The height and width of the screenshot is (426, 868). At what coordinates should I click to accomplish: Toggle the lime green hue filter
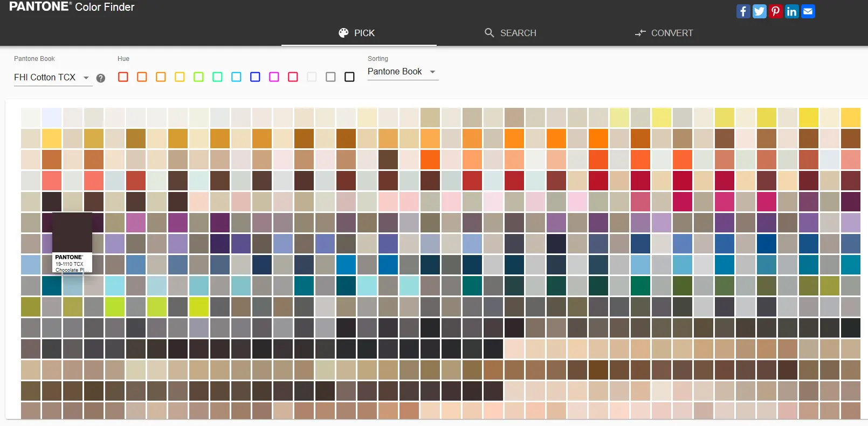pos(198,77)
